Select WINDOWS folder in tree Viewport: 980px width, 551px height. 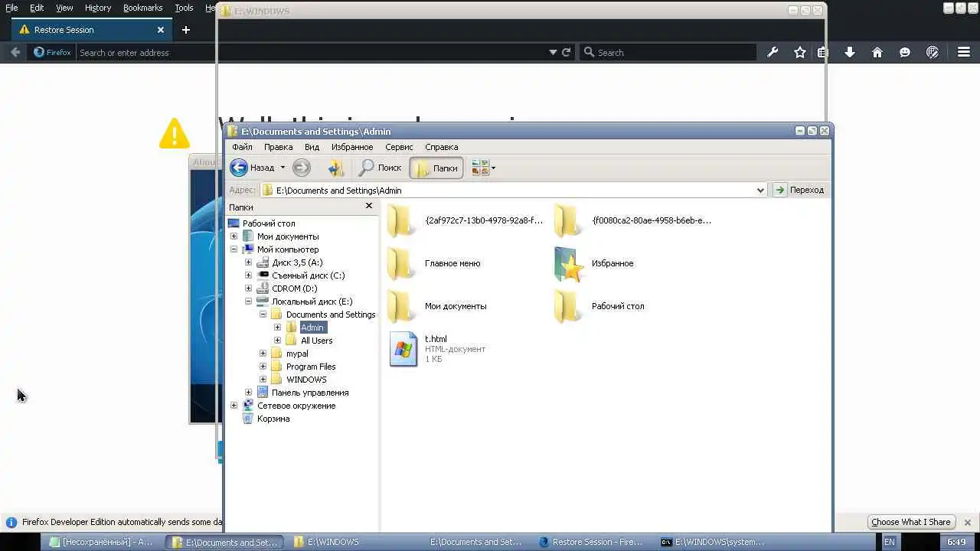[305, 380]
